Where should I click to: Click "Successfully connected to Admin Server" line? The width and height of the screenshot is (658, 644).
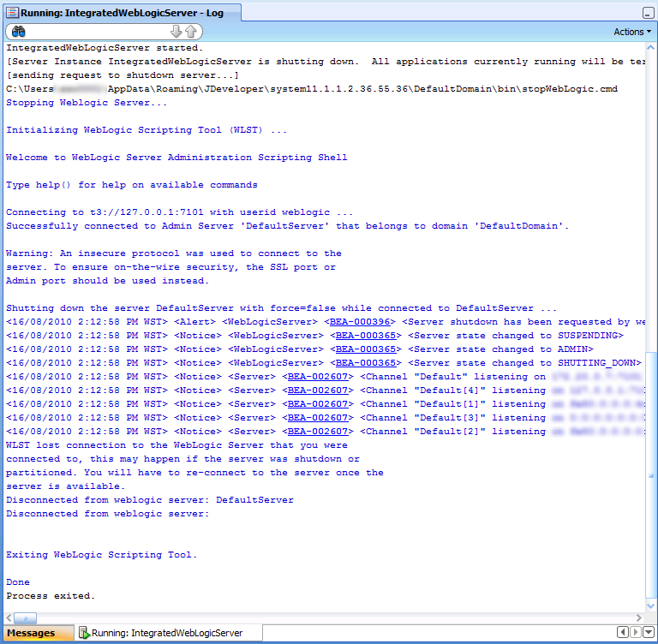coord(288,226)
